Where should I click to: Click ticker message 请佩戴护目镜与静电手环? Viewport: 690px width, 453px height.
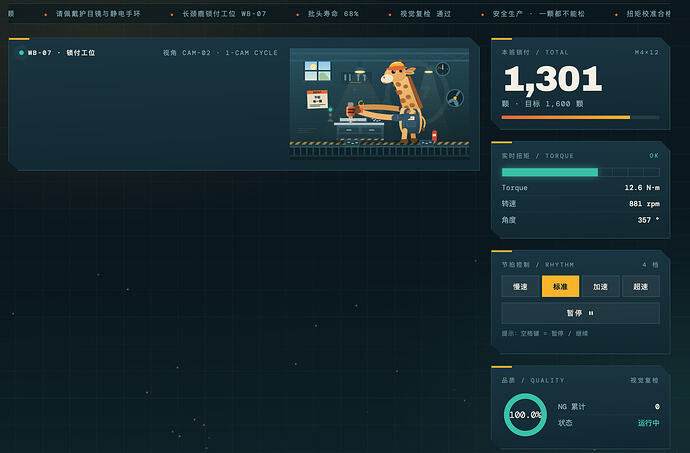pyautogui.click(x=98, y=14)
